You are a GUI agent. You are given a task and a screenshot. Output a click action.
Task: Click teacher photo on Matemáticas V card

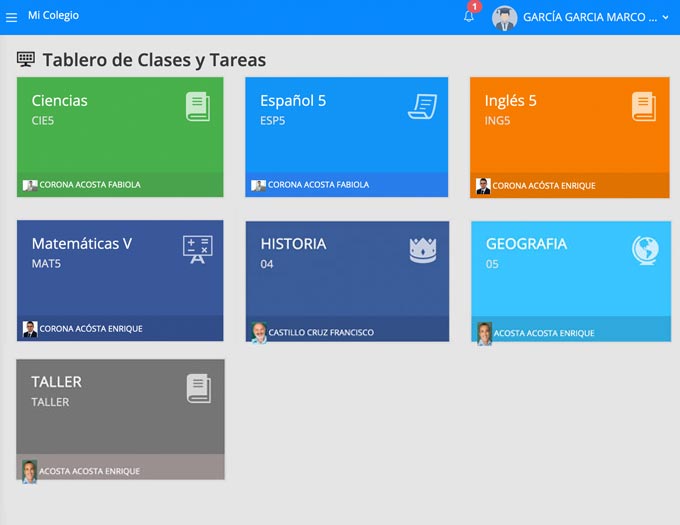[30, 329]
